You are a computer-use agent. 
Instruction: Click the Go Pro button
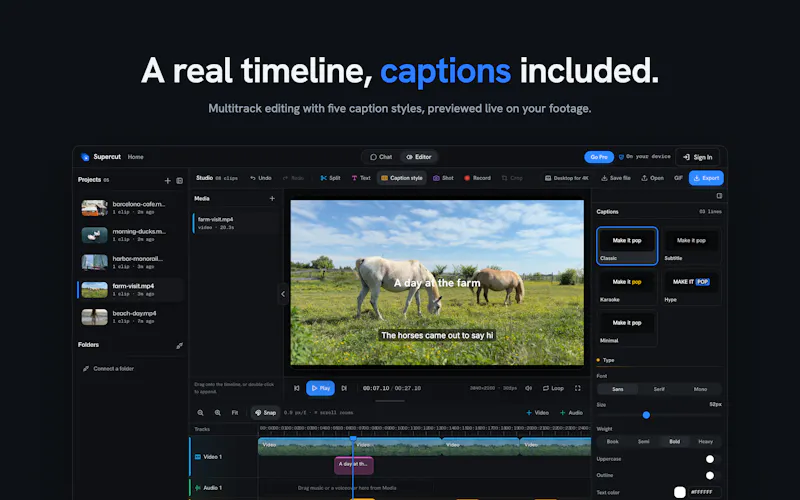click(599, 157)
